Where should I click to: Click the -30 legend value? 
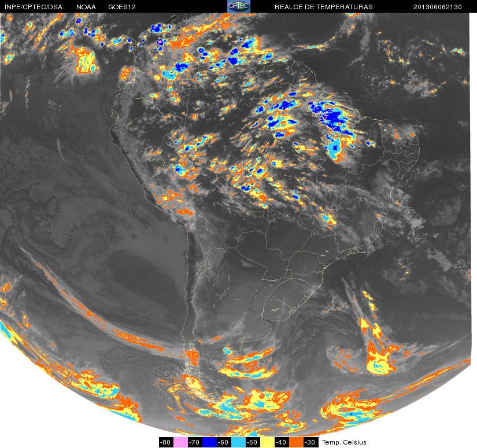(x=310, y=442)
